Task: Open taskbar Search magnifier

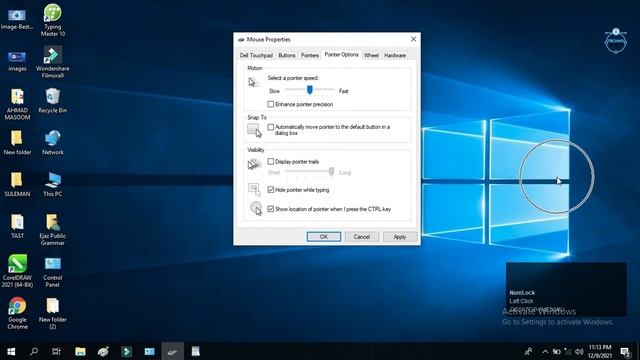Action: coord(34,351)
